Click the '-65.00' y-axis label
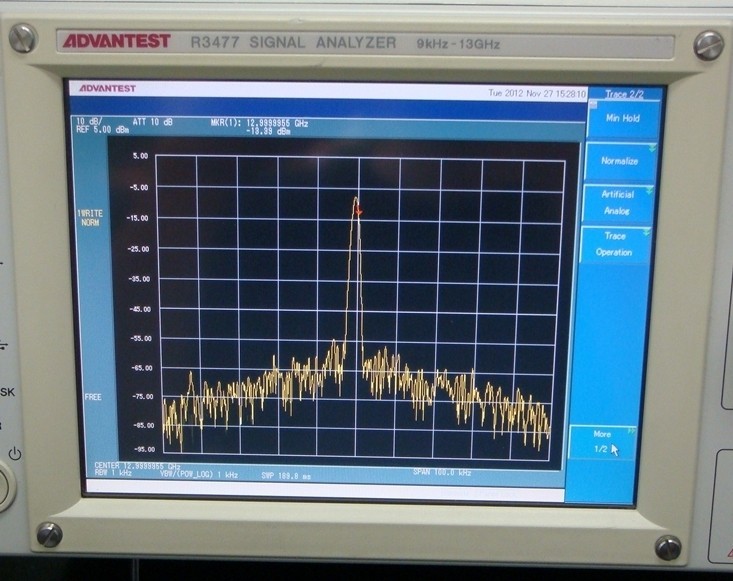Screen dimensions: 733x581 141,368
